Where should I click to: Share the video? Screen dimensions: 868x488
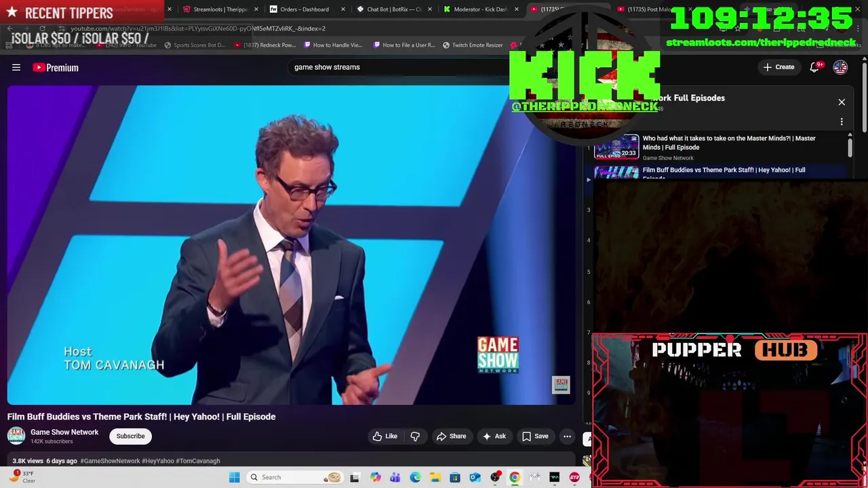451,436
